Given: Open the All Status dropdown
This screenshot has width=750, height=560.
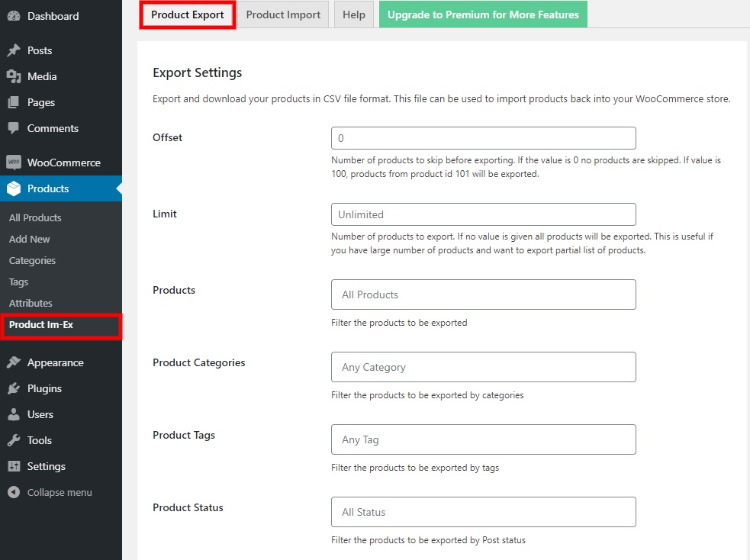Looking at the screenshot, I should (x=483, y=512).
